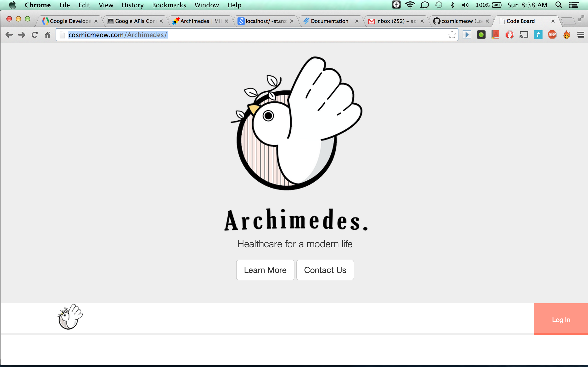588x367 pixels.
Task: Open the History menu
Action: [x=133, y=5]
